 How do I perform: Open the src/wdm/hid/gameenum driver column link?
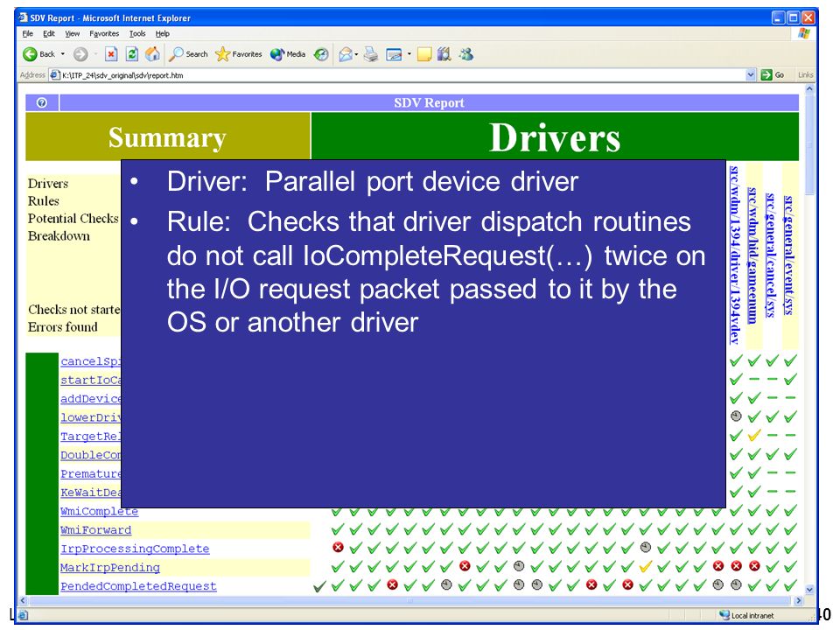point(752,256)
